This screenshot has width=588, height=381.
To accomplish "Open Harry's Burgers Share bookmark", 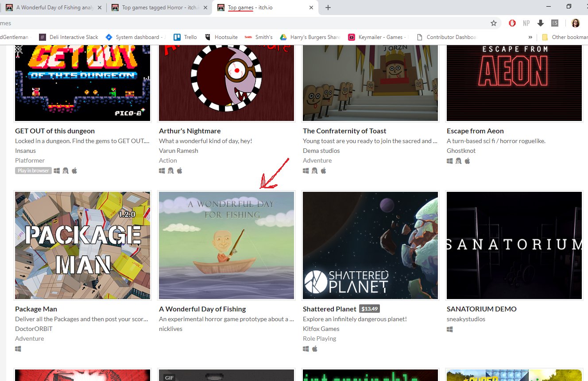I will pyautogui.click(x=310, y=37).
